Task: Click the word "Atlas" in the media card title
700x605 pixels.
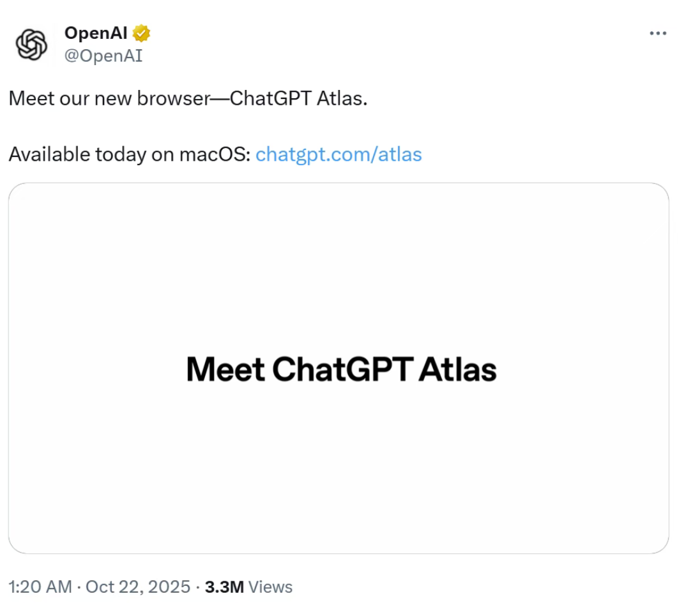Action: pyautogui.click(x=457, y=369)
